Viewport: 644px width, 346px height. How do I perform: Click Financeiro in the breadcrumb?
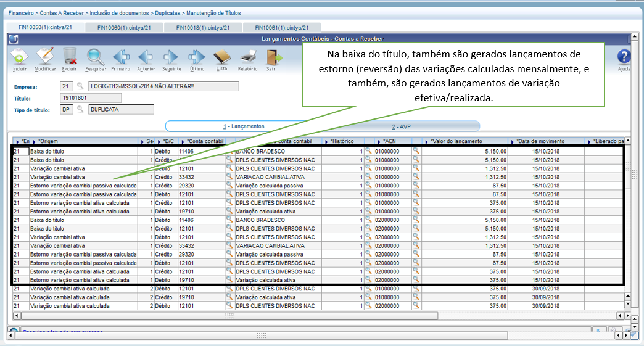[x=21, y=13]
